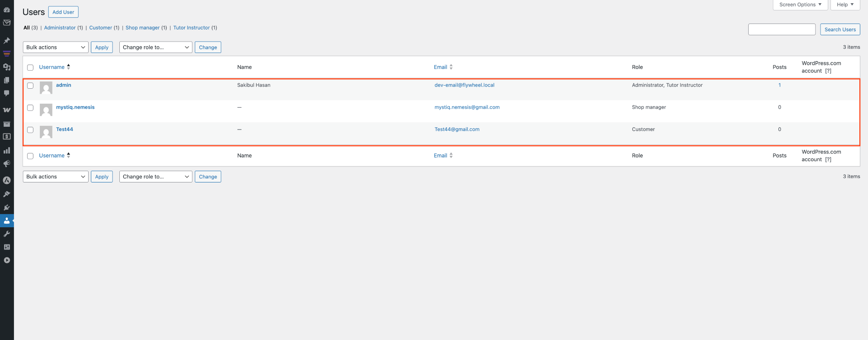
Task: Focus the user search input field
Action: point(782,29)
